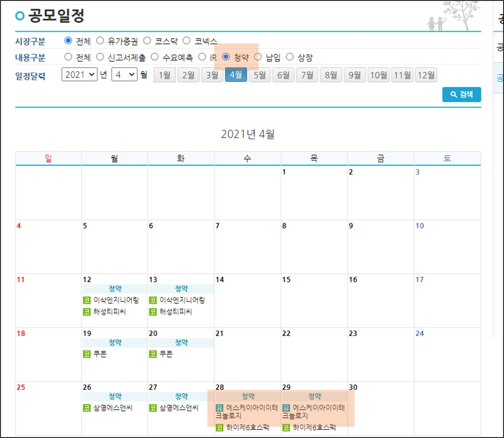Select the 코넥스 market radio button
The height and width of the screenshot is (438, 504).
(x=187, y=41)
